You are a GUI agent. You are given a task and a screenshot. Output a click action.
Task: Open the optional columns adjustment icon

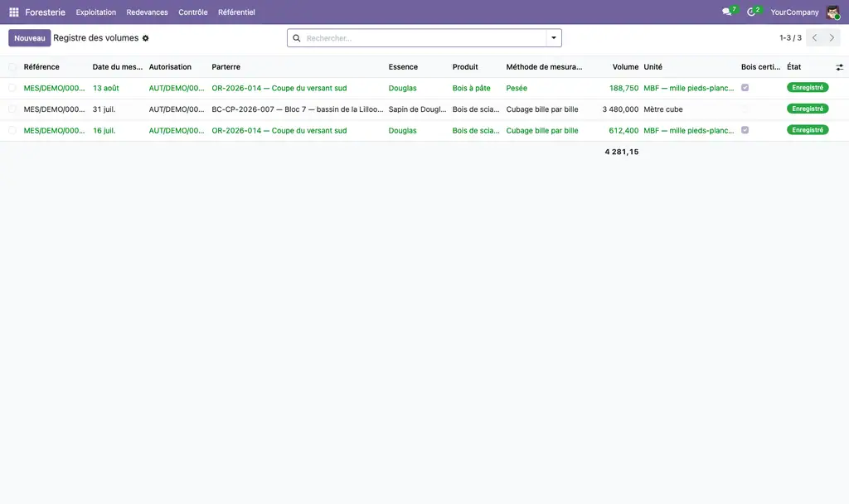(x=839, y=67)
